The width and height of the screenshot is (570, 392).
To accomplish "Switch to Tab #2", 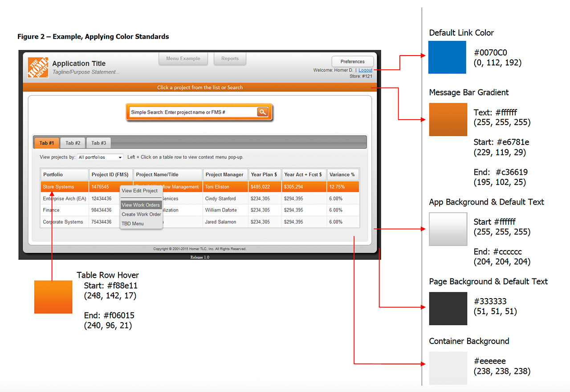I will pos(73,143).
